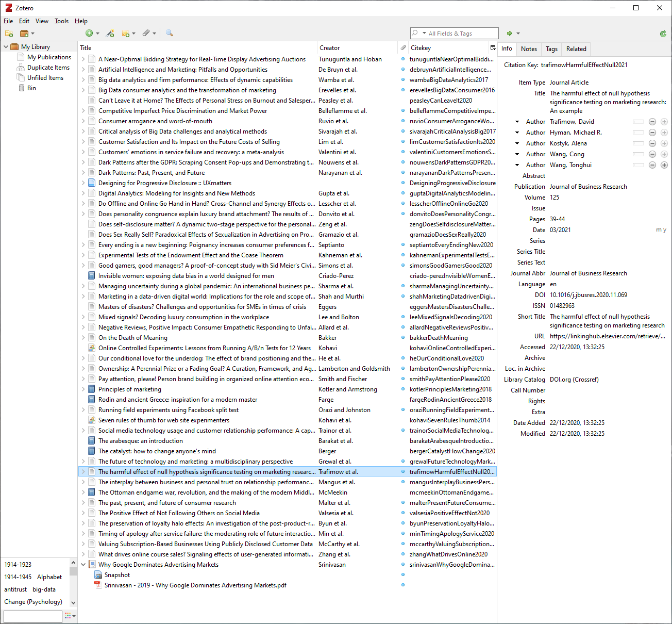672x624 pixels.
Task: Remove author Trafimow, David with minus icon
Action: (652, 122)
